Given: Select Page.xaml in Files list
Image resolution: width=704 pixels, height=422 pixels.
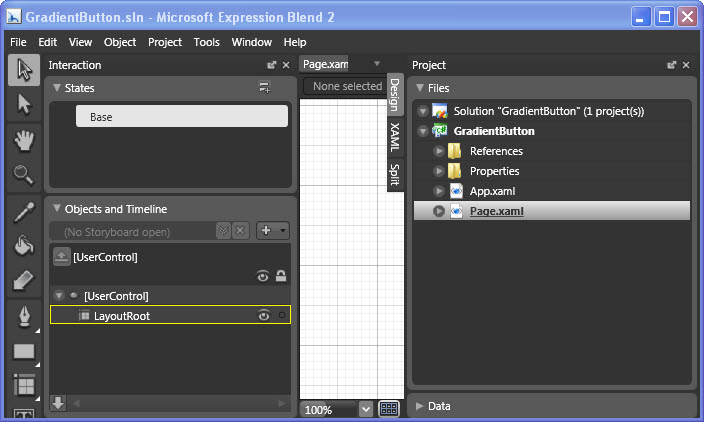Looking at the screenshot, I should point(551,211).
